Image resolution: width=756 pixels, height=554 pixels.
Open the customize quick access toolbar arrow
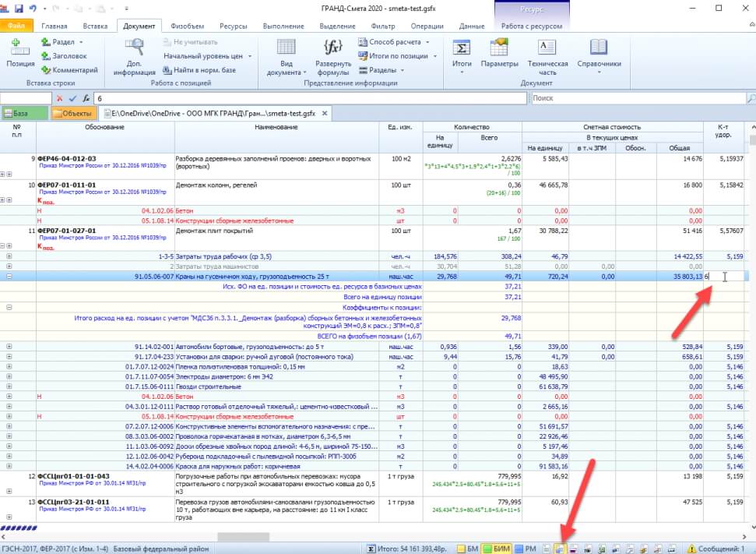127,9
